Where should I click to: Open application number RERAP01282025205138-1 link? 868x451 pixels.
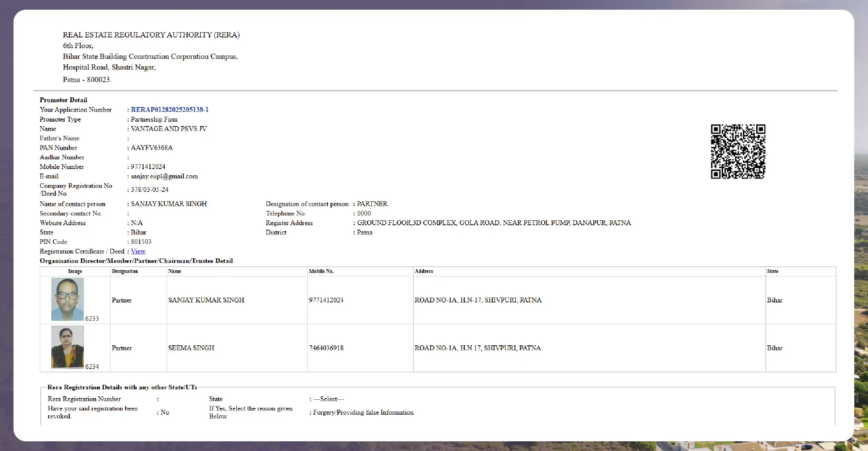coord(169,109)
